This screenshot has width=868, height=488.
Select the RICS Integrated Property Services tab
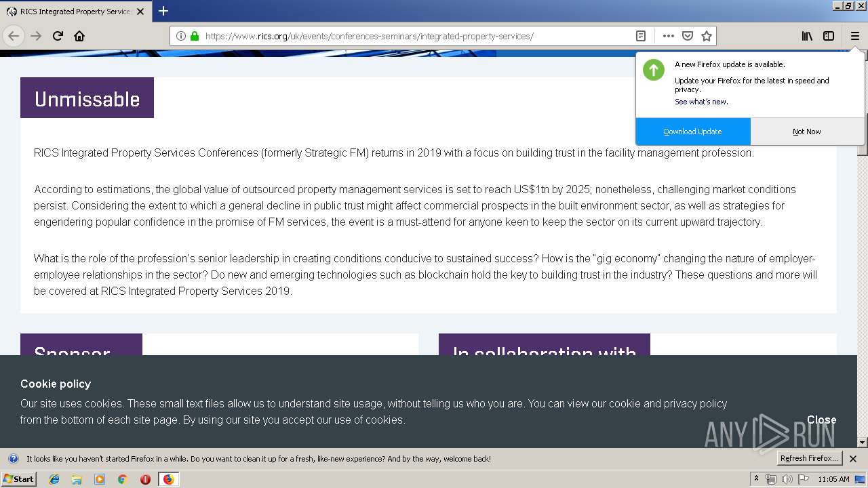pyautogui.click(x=75, y=12)
